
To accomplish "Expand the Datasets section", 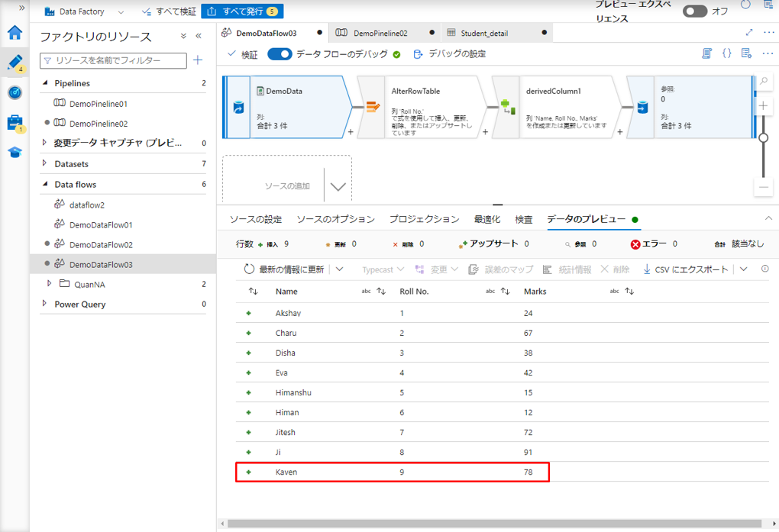I will [x=44, y=163].
